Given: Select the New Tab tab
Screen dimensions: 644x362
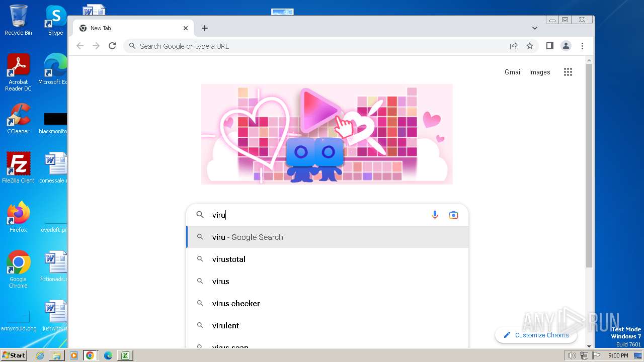Looking at the screenshot, I should click(133, 28).
